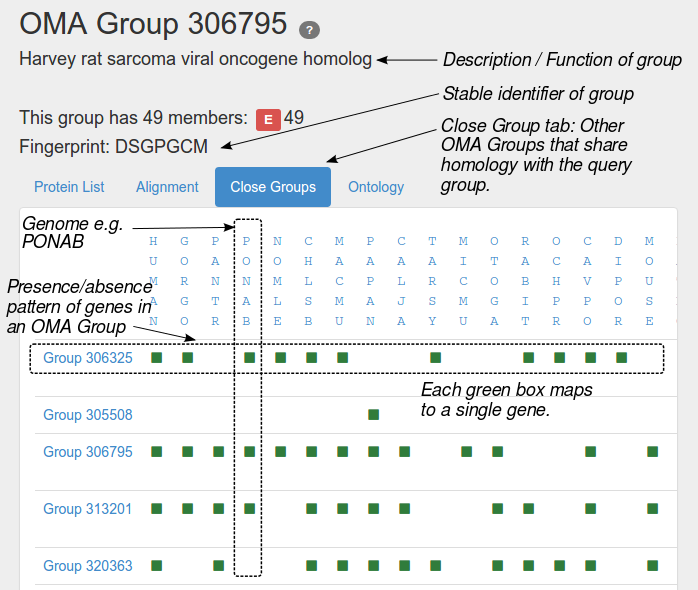Open Group 306325 link

coord(88,358)
